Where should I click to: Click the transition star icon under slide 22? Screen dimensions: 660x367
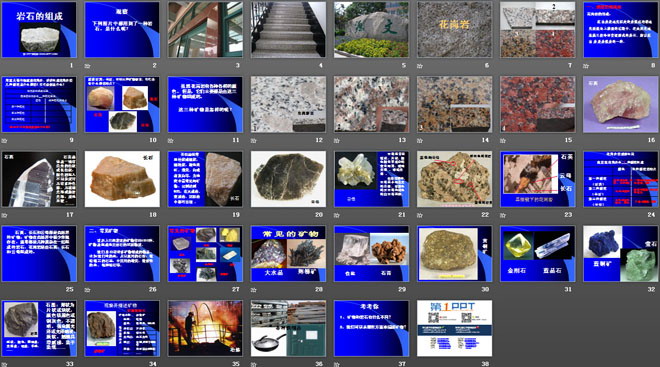pos(420,215)
